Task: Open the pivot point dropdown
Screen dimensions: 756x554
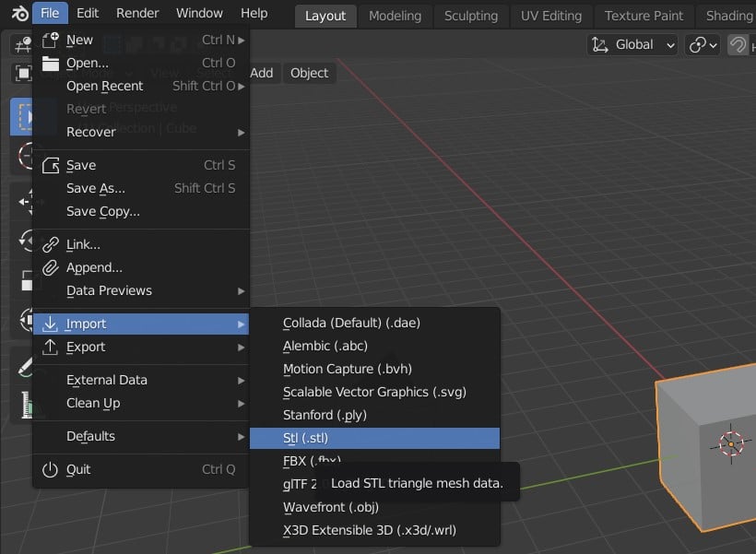Action: pos(703,44)
